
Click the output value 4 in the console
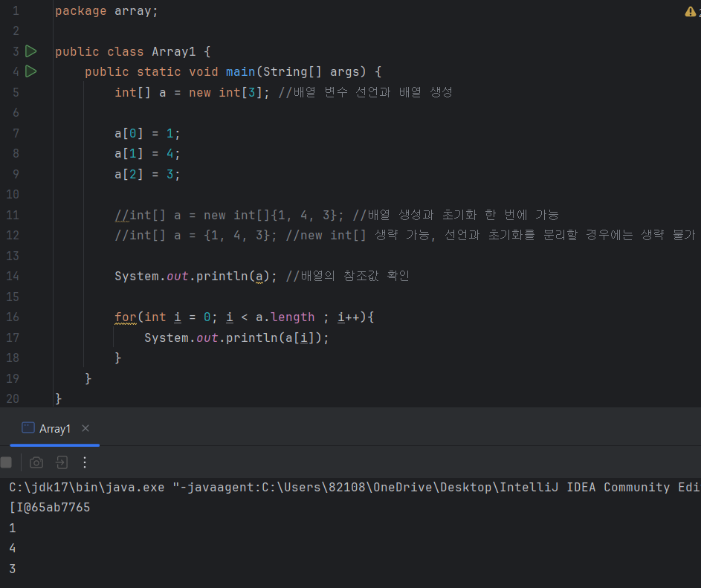click(x=12, y=548)
